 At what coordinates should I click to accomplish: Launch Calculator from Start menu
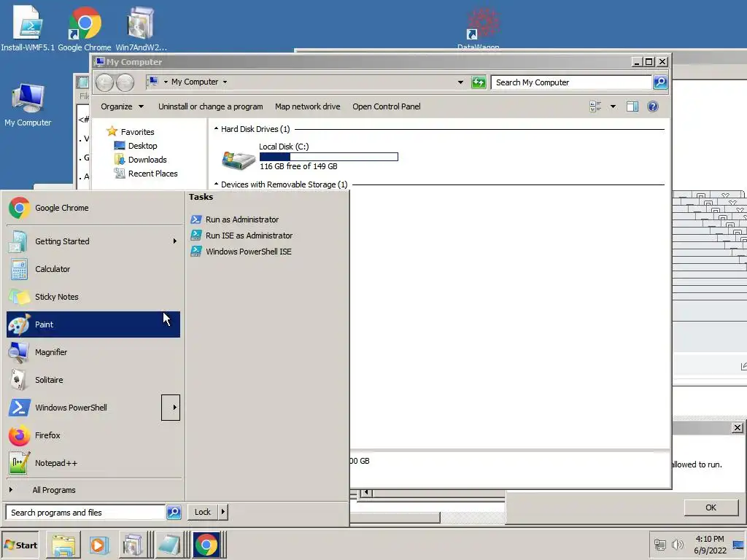[x=93, y=269]
